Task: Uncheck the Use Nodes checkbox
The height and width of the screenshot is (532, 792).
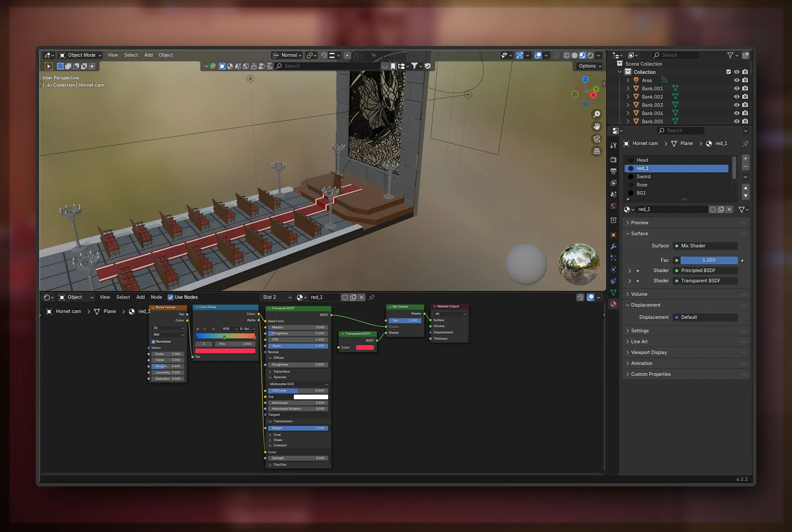Action: pyautogui.click(x=171, y=297)
